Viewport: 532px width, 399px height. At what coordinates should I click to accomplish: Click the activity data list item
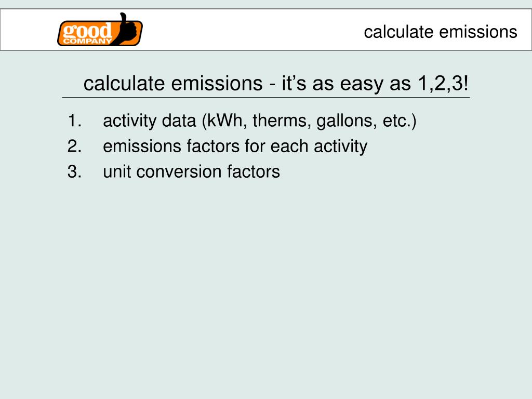260,121
